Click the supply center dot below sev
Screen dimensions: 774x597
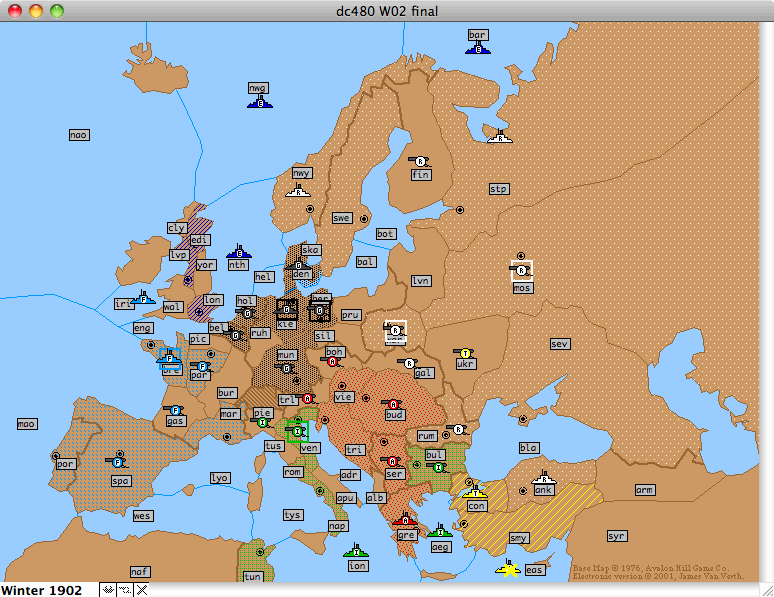pos(523,419)
